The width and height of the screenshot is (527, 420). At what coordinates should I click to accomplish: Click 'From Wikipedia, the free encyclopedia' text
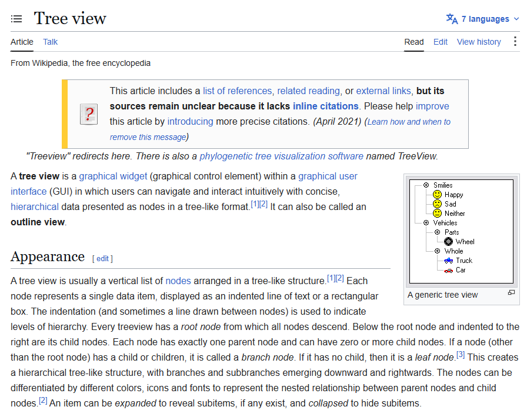[x=81, y=63]
